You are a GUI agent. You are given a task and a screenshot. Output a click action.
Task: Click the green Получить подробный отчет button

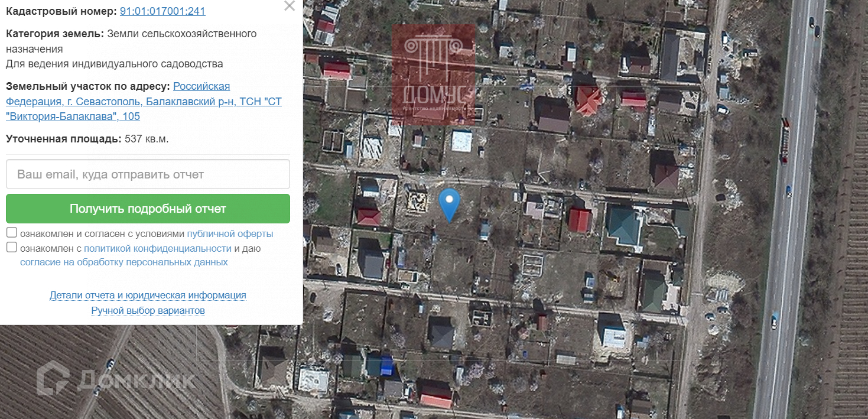(148, 209)
